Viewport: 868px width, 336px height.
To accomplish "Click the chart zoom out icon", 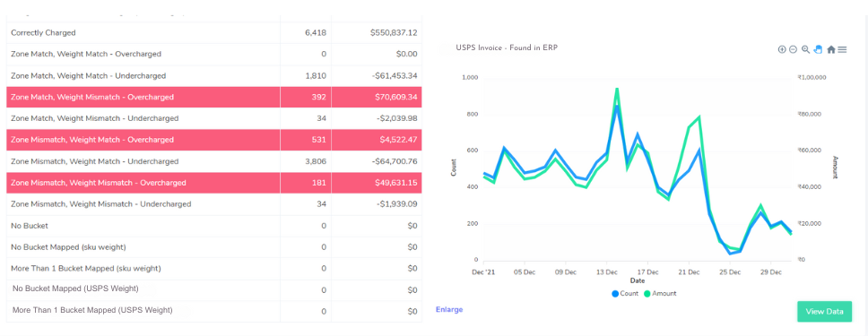I will pos(793,49).
